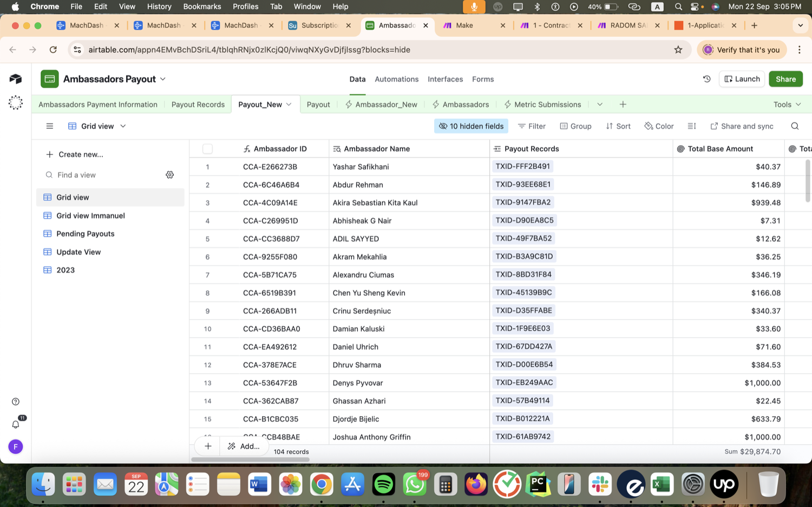
Task: Click the Launch button
Action: pyautogui.click(x=742, y=79)
